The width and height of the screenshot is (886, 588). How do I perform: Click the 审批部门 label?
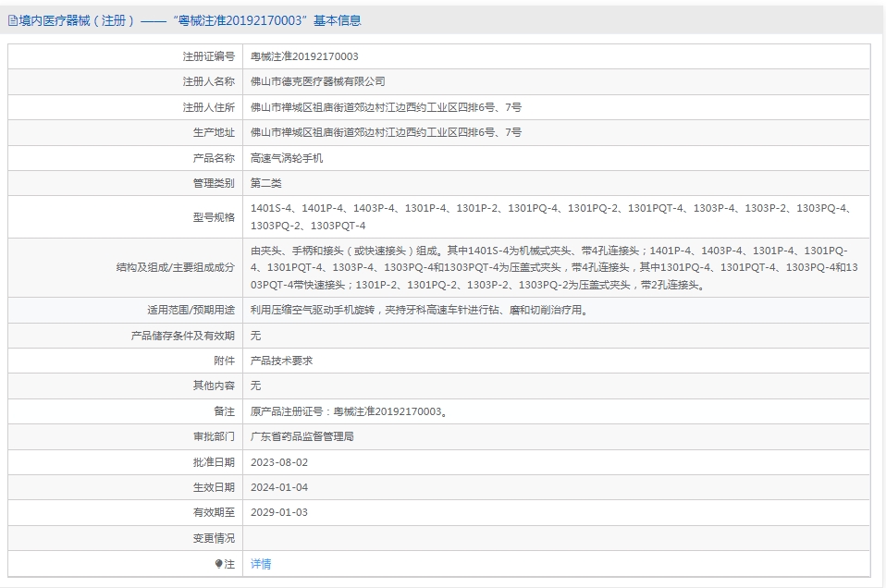(x=214, y=436)
